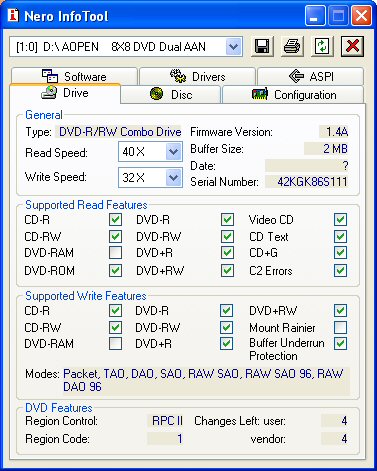The height and width of the screenshot is (471, 377).
Task: Expand the Write Speed 32X dropdown
Action: click(x=173, y=177)
